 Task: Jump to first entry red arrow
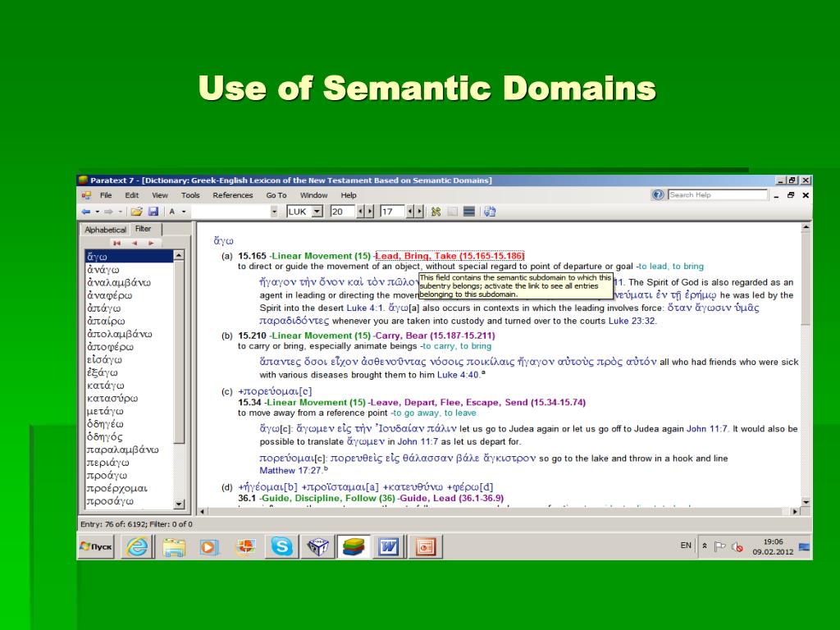coord(116,243)
